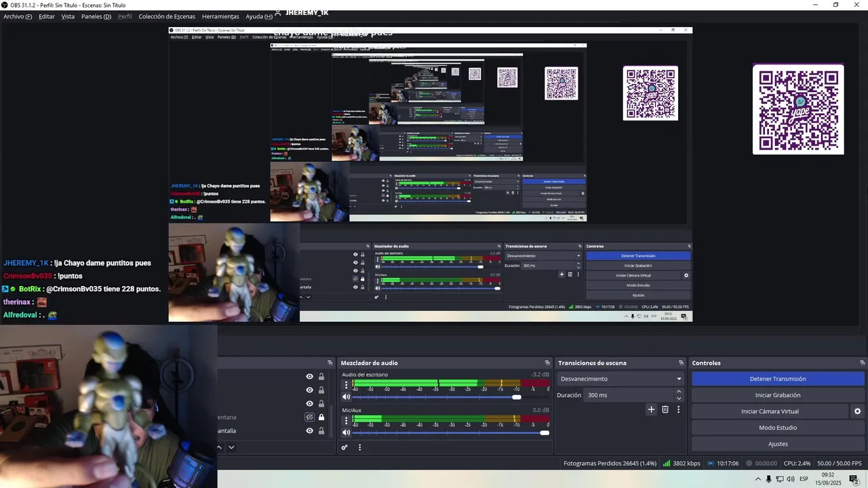This screenshot has height=488, width=868.
Task: Unlock the 'ventana' source lock icon
Action: point(321,418)
